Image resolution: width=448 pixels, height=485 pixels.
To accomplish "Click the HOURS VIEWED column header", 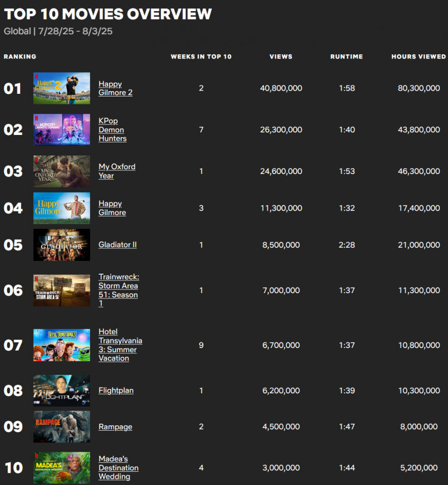I will pyautogui.click(x=418, y=56).
